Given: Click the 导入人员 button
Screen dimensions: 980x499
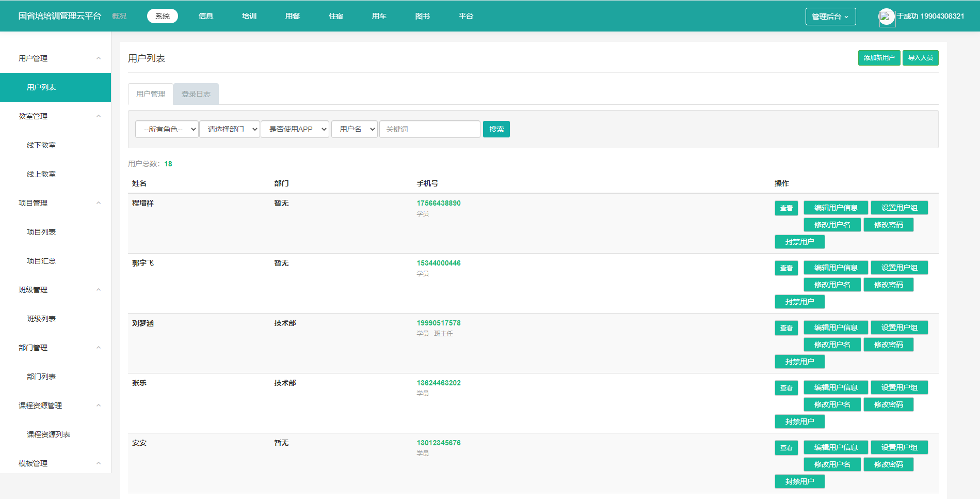Looking at the screenshot, I should coord(920,58).
